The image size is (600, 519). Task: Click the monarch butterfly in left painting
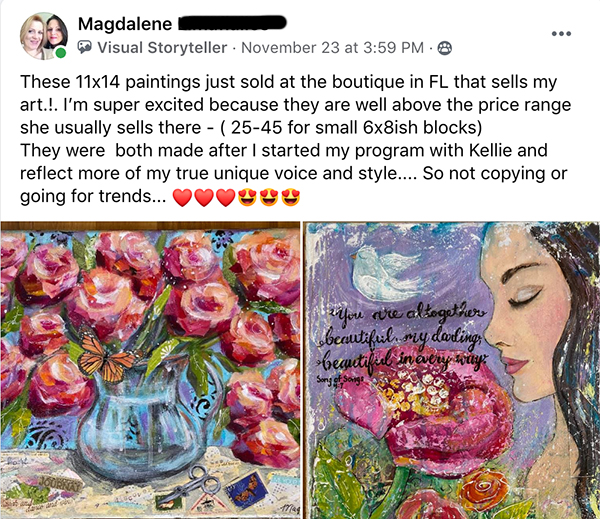(104, 358)
